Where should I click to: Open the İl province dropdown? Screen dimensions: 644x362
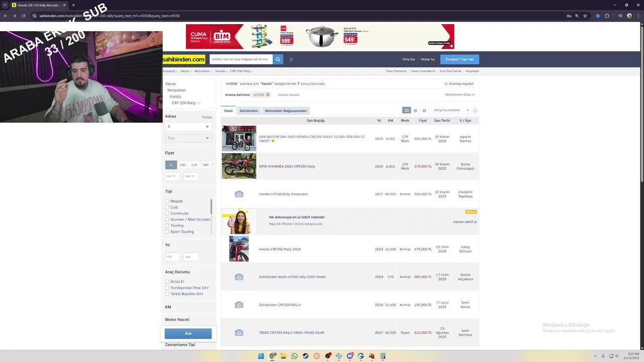(188, 127)
